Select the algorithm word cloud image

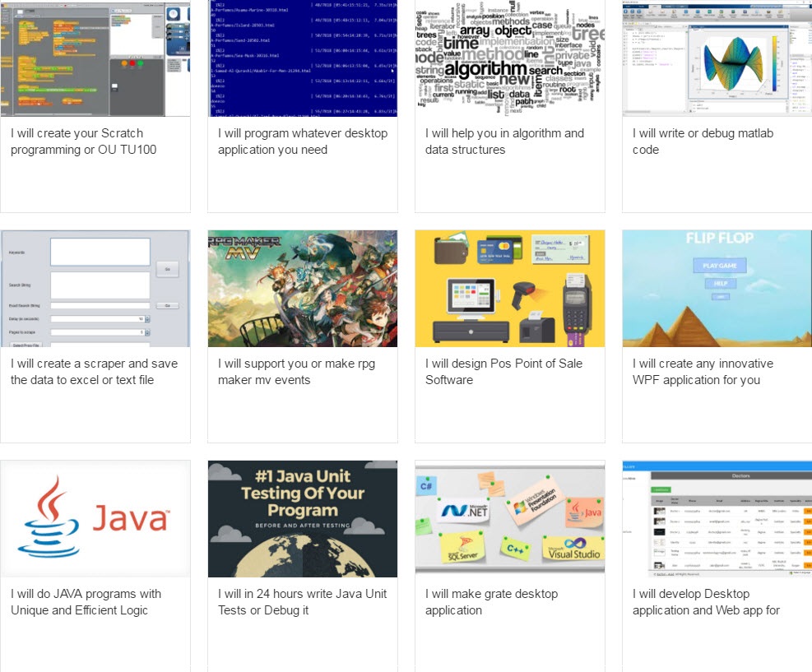point(509,58)
